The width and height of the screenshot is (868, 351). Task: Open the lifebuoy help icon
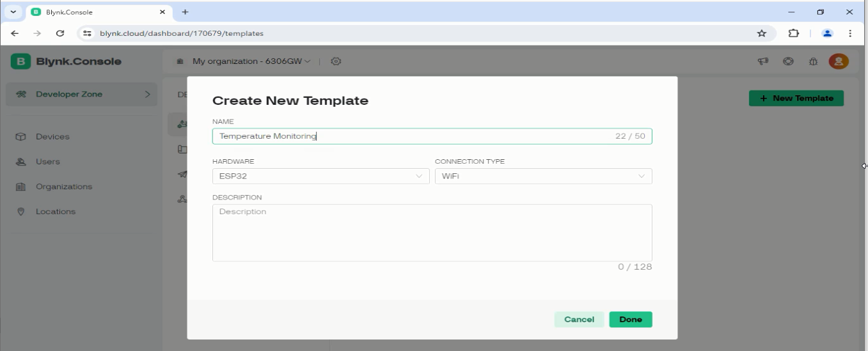(x=788, y=61)
